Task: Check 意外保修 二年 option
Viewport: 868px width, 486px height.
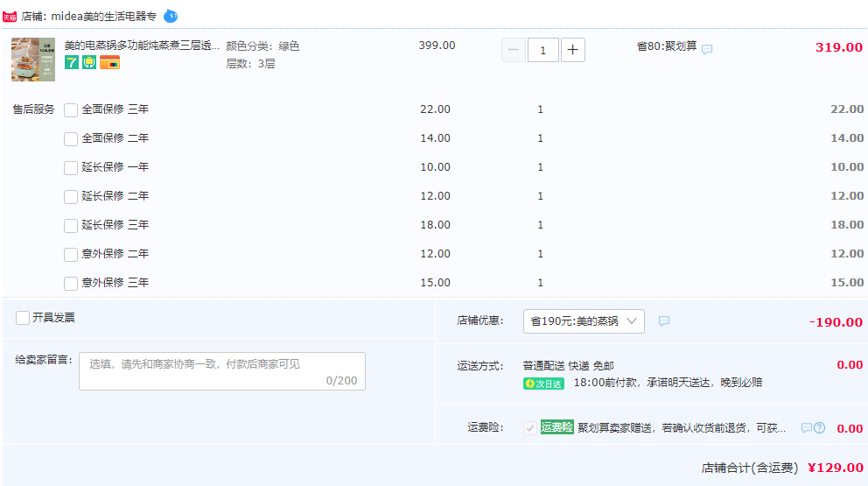Action: click(71, 254)
